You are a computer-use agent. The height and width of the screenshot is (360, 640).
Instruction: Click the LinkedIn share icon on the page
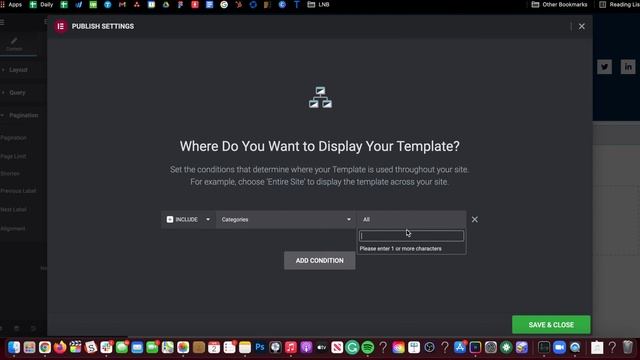pyautogui.click(x=628, y=67)
